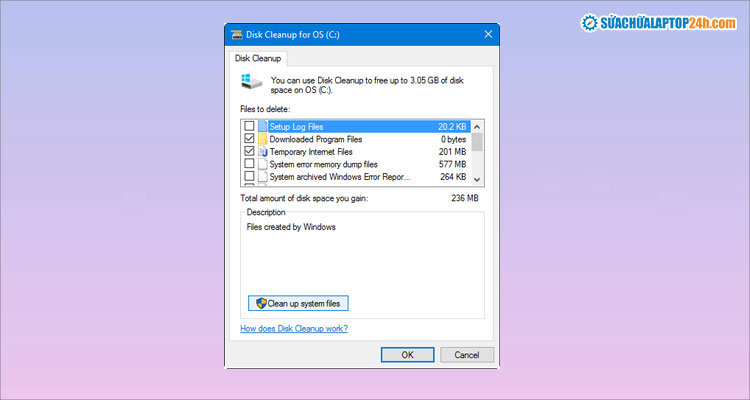750x400 pixels.
Task: Uncheck the Downloaded Program Files checkbox
Action: 249,139
